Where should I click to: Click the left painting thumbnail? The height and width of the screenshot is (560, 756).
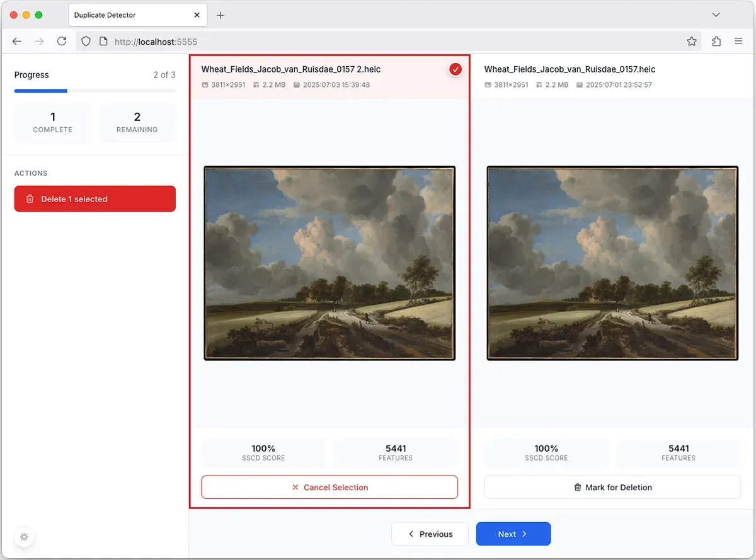329,263
